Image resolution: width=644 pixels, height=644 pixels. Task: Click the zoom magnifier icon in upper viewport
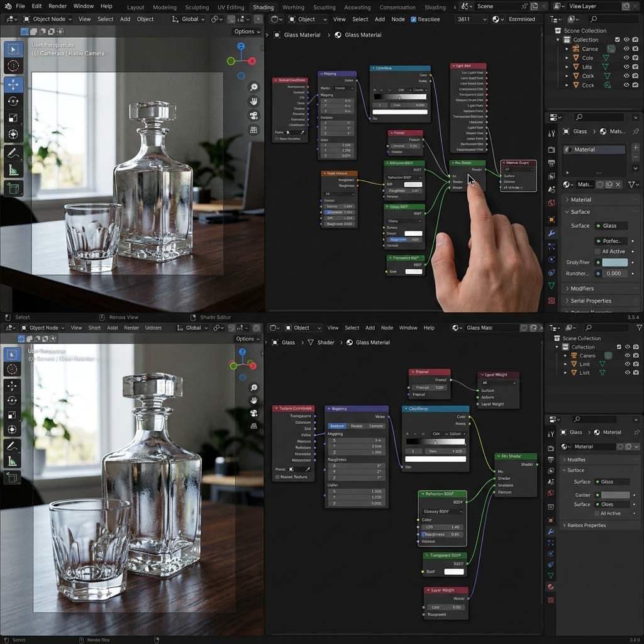(254, 87)
